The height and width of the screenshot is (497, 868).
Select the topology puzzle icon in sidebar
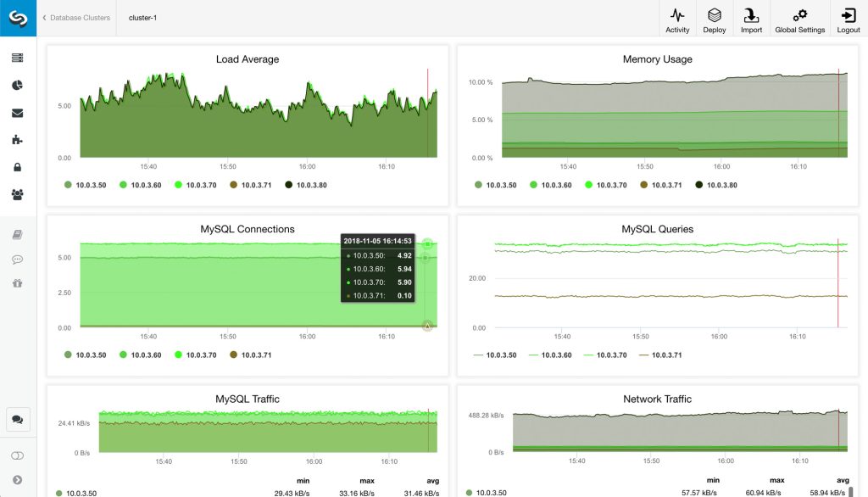(19, 139)
